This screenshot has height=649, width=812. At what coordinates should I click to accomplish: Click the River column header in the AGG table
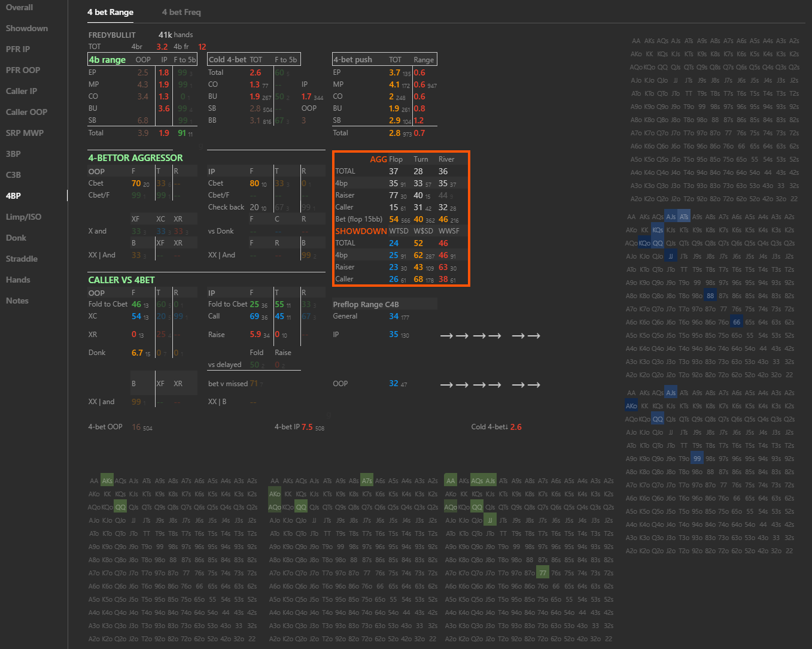click(x=446, y=159)
